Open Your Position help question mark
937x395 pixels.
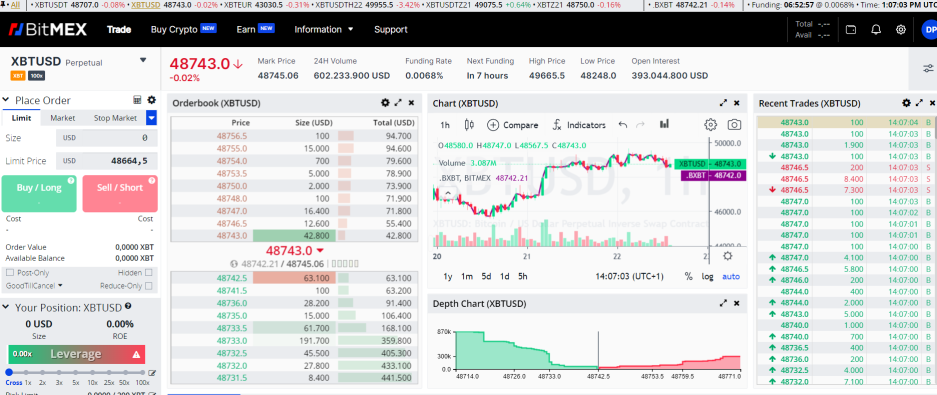[128, 307]
